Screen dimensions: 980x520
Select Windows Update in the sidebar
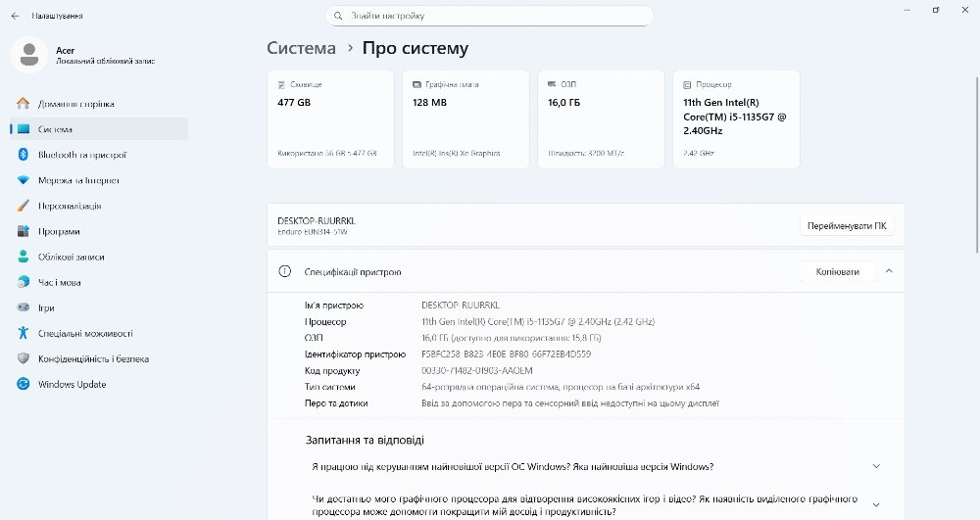point(99,384)
